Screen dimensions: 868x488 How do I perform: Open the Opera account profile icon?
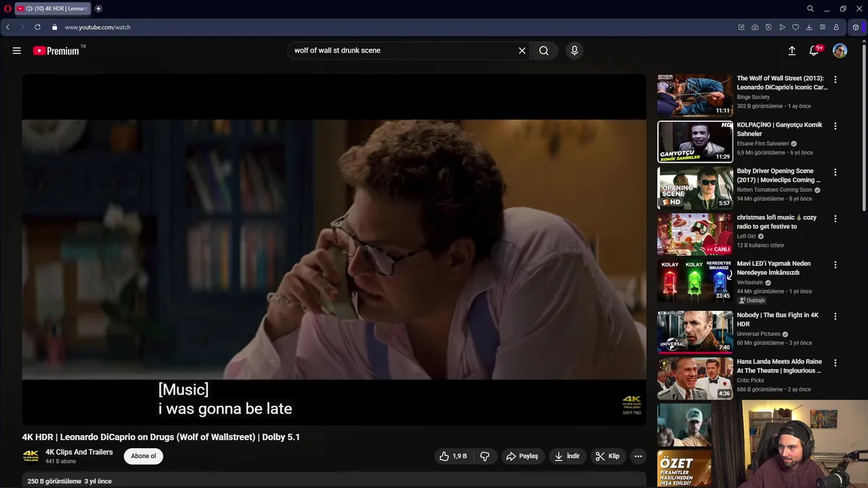point(836,27)
